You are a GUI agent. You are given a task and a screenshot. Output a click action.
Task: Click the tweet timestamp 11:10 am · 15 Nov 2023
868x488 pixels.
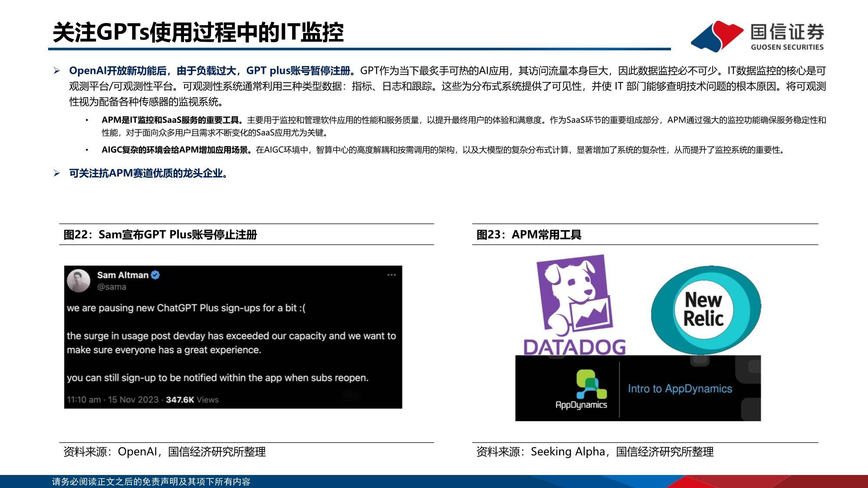113,400
